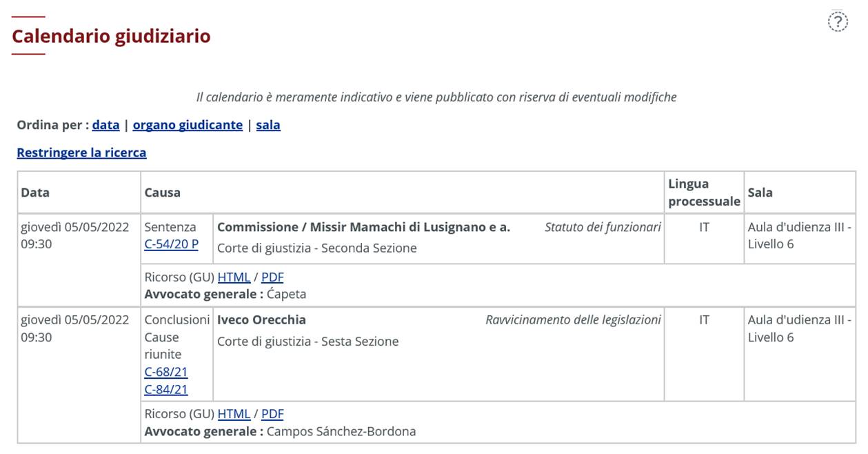Select the Iveco Orecchia case title
Viewport: 868px width, 454px height.
tap(261, 320)
